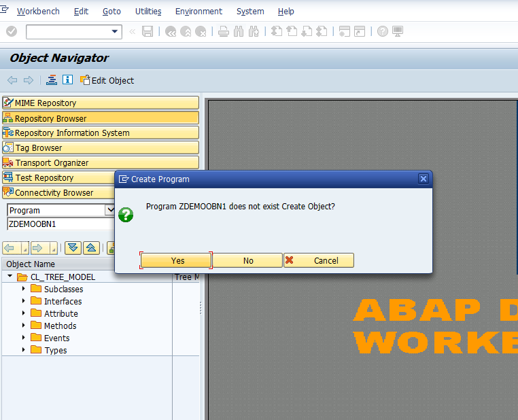This screenshot has height=420, width=518.
Task: Open Repository Information System
Action: click(101, 133)
